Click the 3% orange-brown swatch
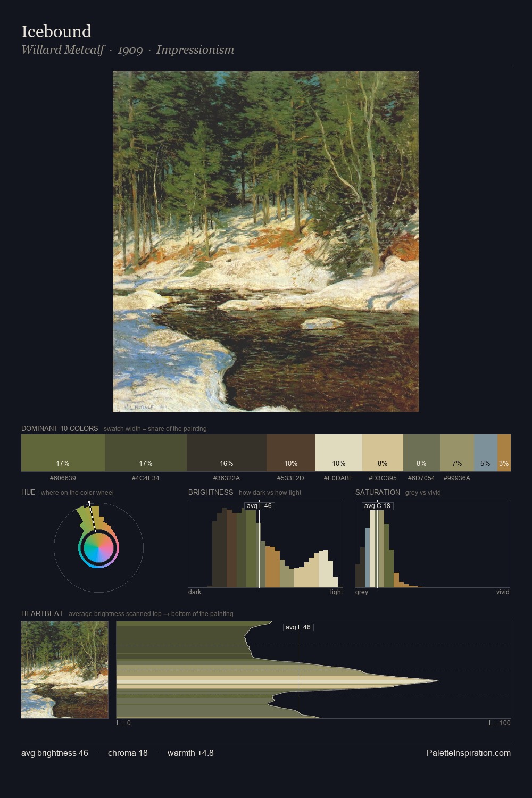 (504, 453)
